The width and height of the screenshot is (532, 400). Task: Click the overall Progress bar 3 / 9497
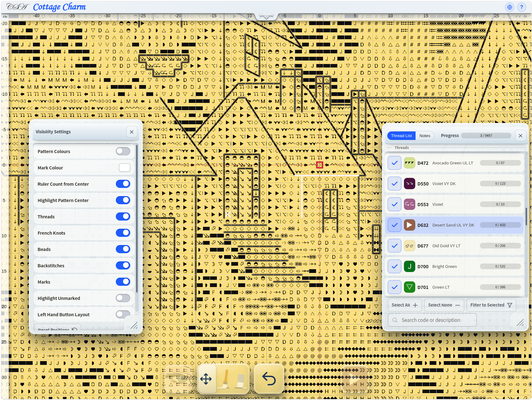pyautogui.click(x=486, y=136)
